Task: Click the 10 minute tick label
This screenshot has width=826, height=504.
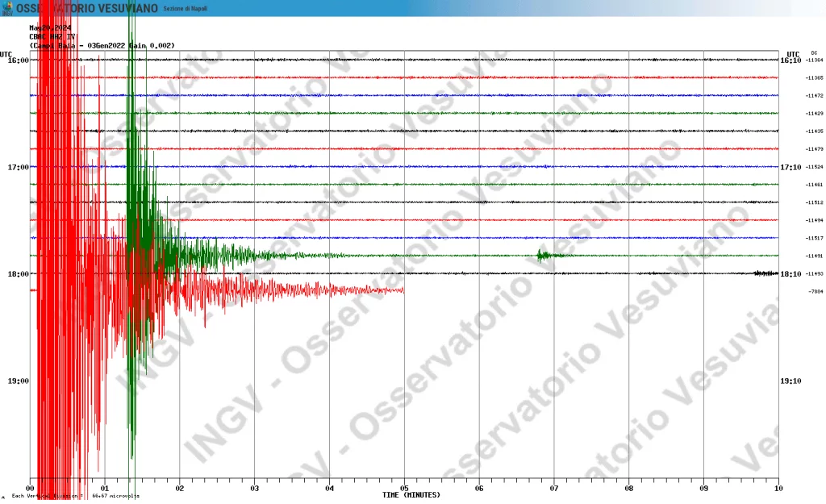Action: (778, 488)
